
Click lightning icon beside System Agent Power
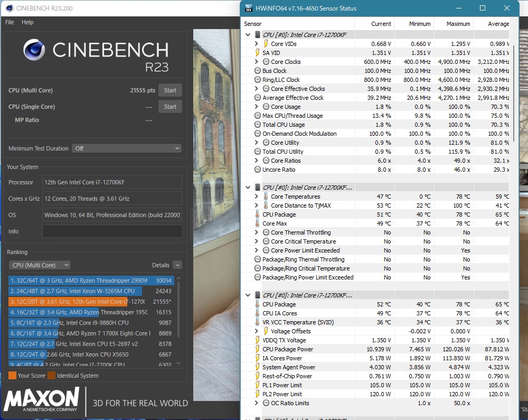(258, 367)
